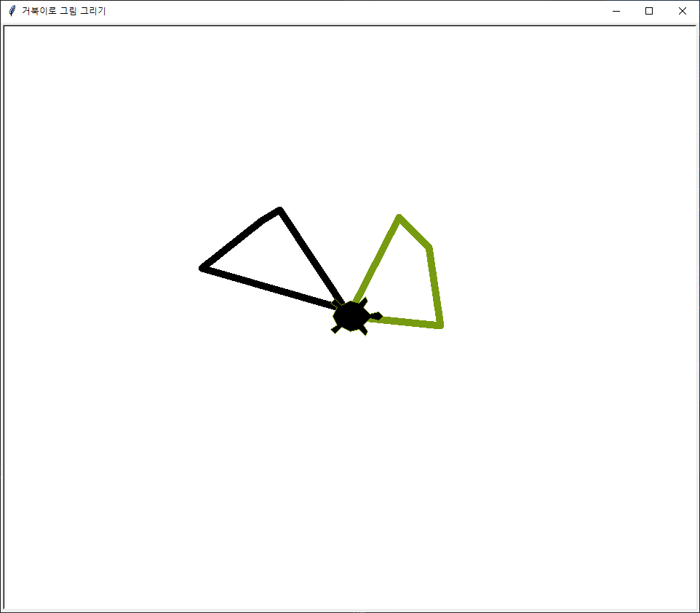700x613 pixels.
Task: Click the black turtle cursor shape
Action: click(x=356, y=317)
